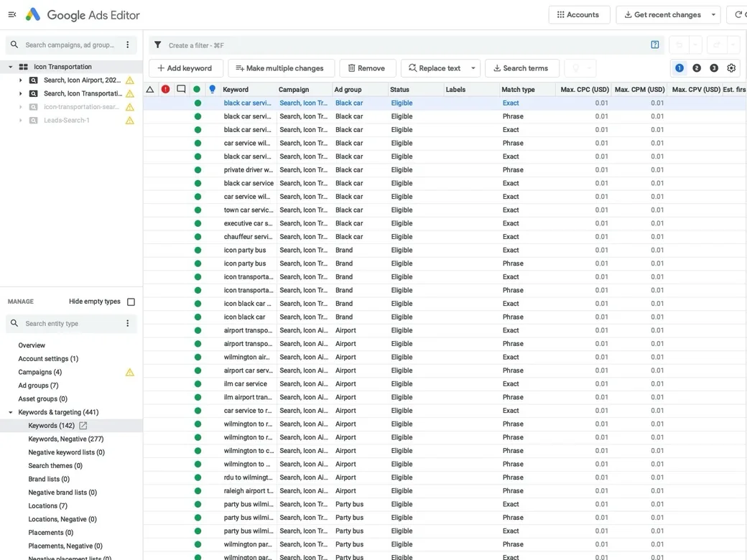Image resolution: width=747 pixels, height=560 pixels.
Task: Click status dot of town car service row
Action: tap(198, 210)
